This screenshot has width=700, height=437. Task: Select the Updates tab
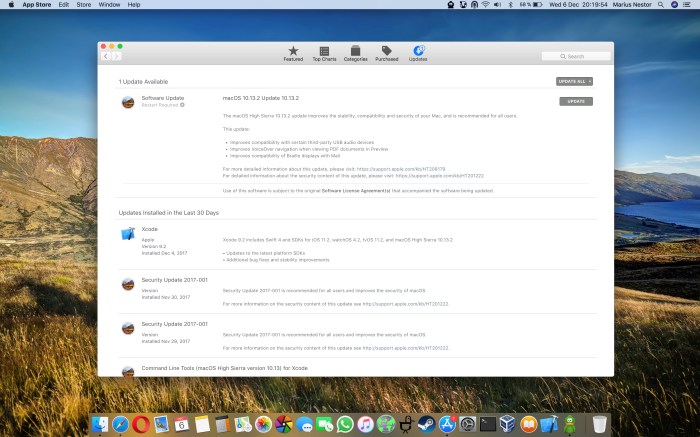click(x=418, y=53)
